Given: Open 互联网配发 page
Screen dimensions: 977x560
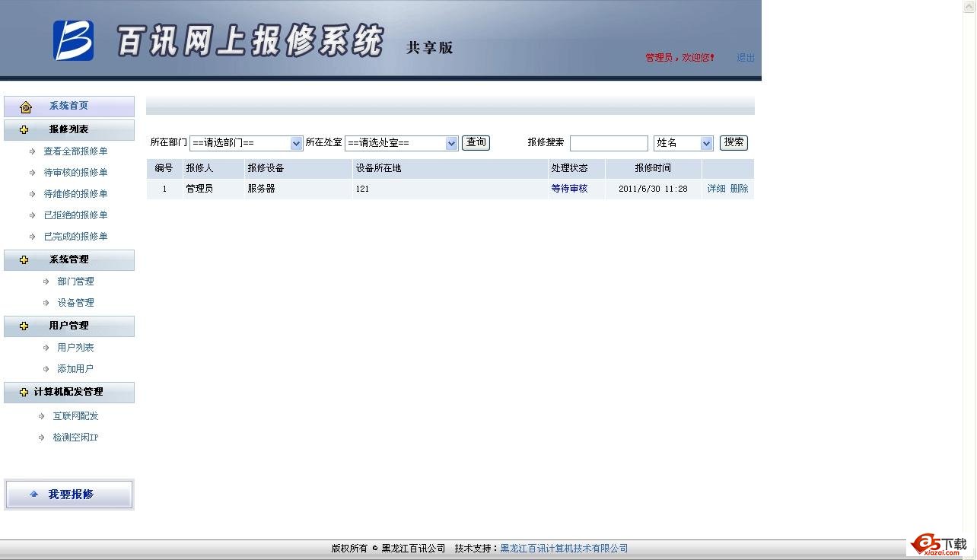Looking at the screenshot, I should (x=75, y=416).
